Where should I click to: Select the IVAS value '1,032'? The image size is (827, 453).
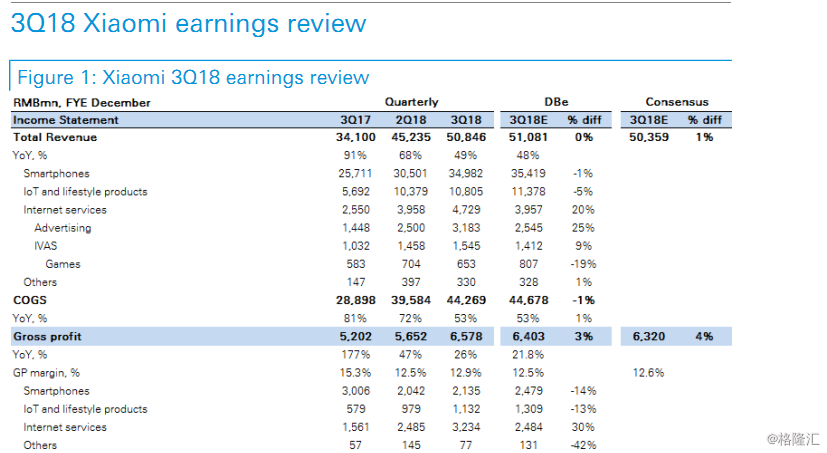pos(355,246)
